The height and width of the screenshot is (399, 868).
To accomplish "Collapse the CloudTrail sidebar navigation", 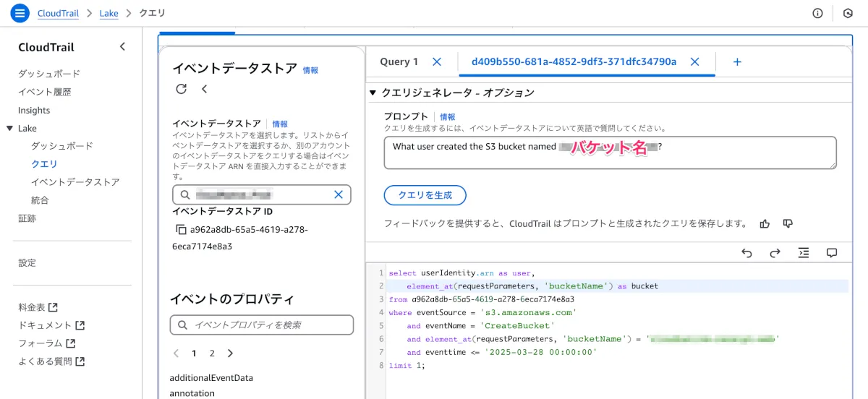I will pyautogui.click(x=122, y=47).
